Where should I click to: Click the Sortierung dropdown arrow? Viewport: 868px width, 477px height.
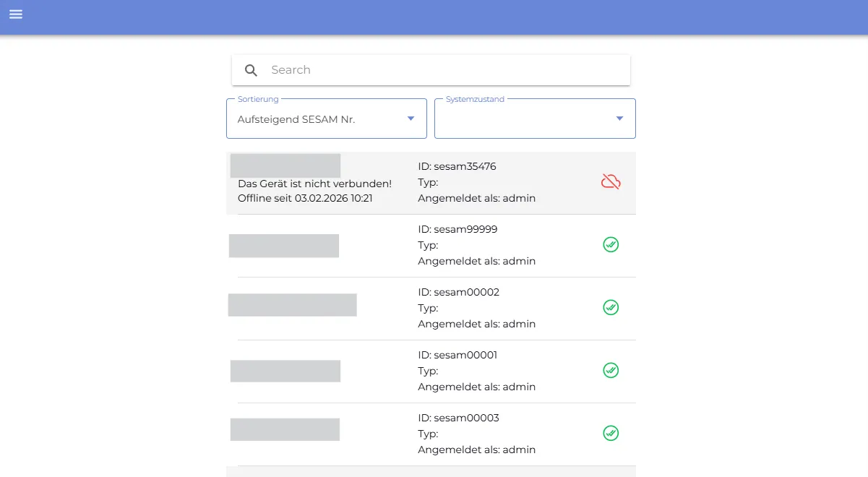click(x=411, y=119)
